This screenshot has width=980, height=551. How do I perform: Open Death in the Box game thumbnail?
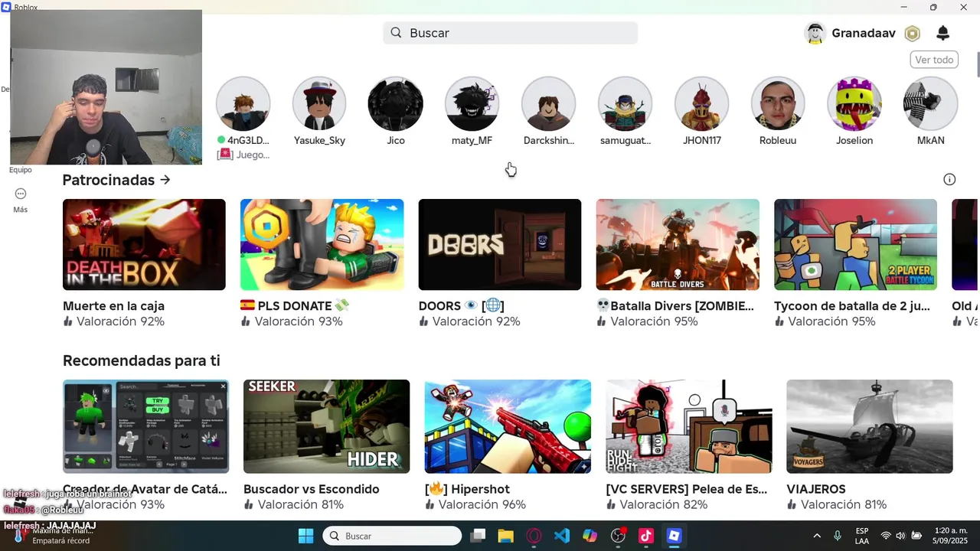point(144,244)
